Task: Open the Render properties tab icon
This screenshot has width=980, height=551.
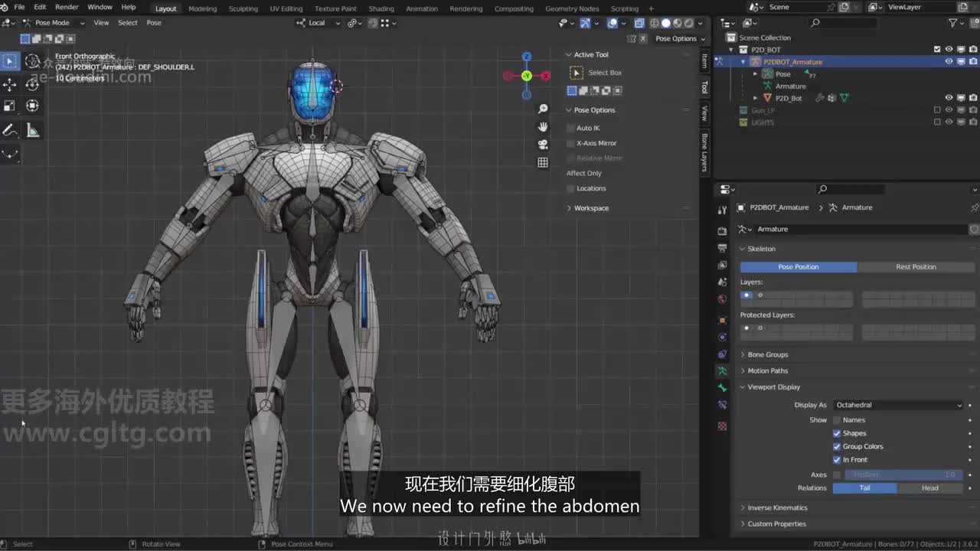Action: (722, 230)
